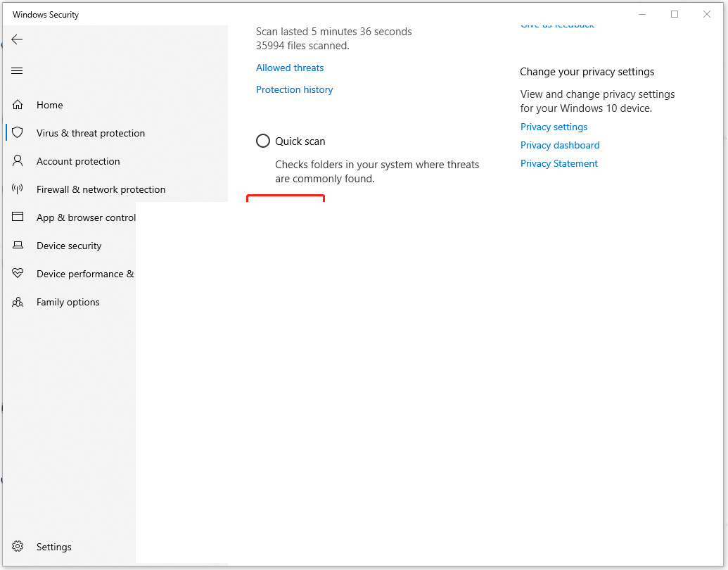
Task: Click the Account protection person icon
Action: 18,160
